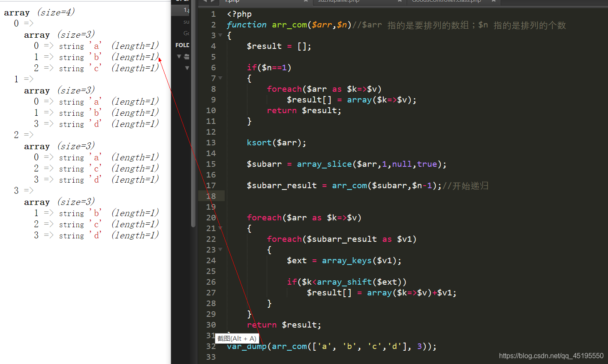Viewport: 608px width, 364px height.
Task: Click the screenshot (Alt + A) tooltip
Action: (237, 339)
